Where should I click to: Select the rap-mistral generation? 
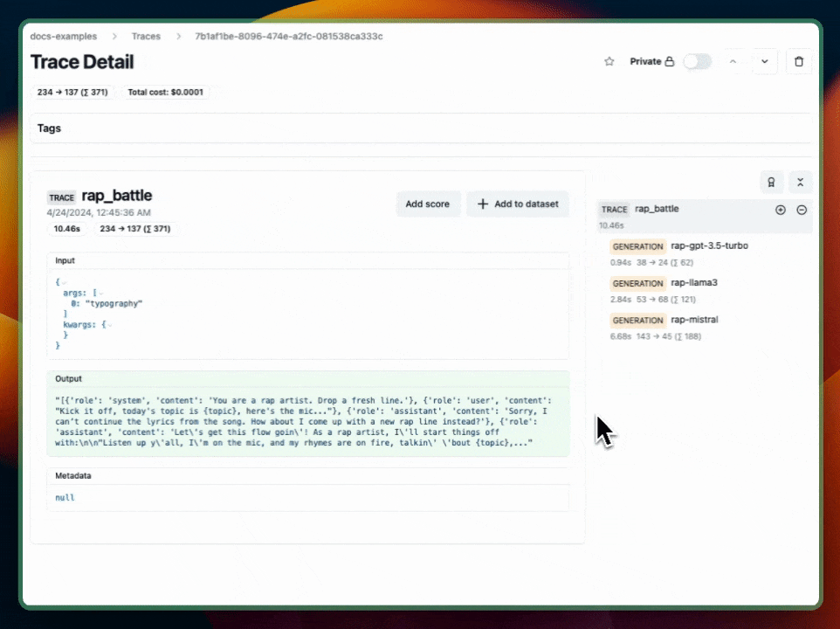pyautogui.click(x=694, y=320)
